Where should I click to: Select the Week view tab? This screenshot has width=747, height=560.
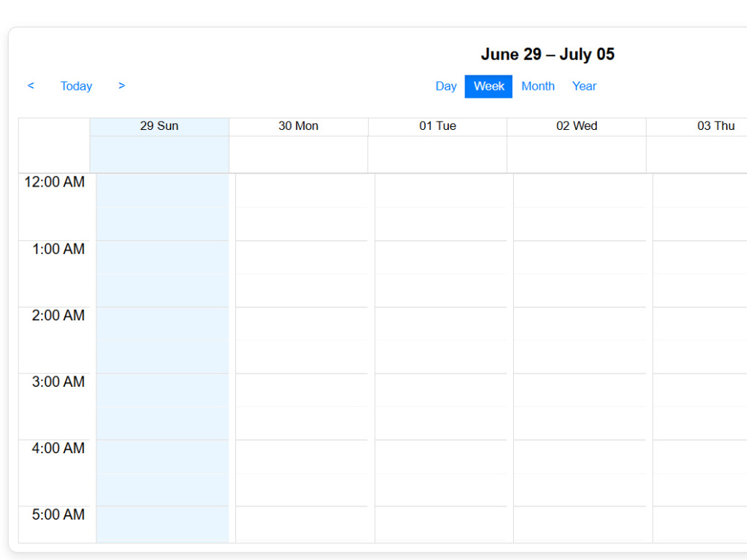point(489,86)
